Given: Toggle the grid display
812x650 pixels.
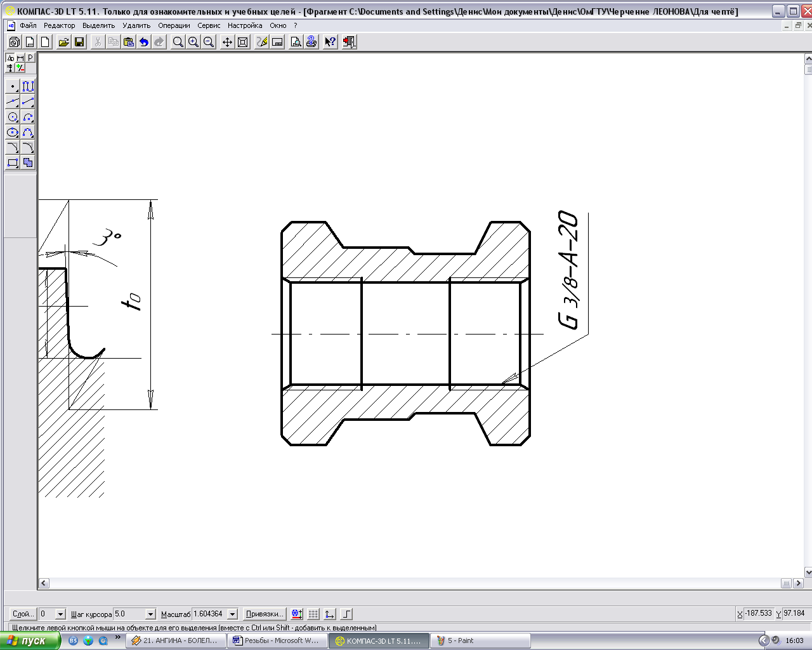Looking at the screenshot, I should click(x=313, y=614).
